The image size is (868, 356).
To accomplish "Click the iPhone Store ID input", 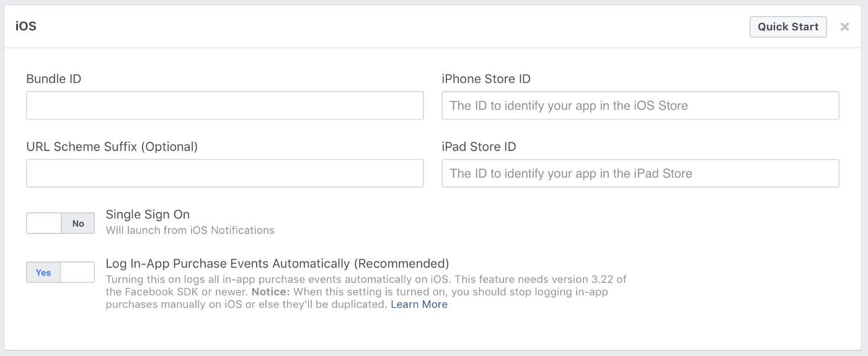I will click(640, 105).
